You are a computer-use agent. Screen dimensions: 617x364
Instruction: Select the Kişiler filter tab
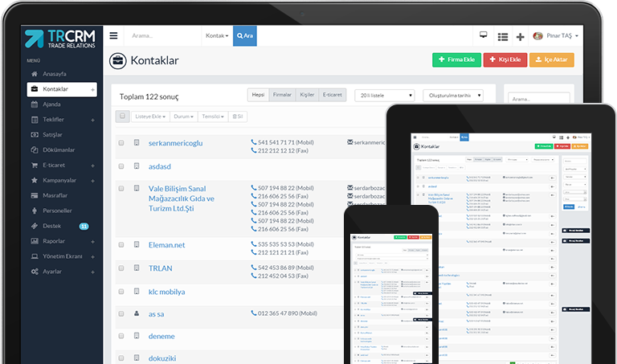[307, 95]
